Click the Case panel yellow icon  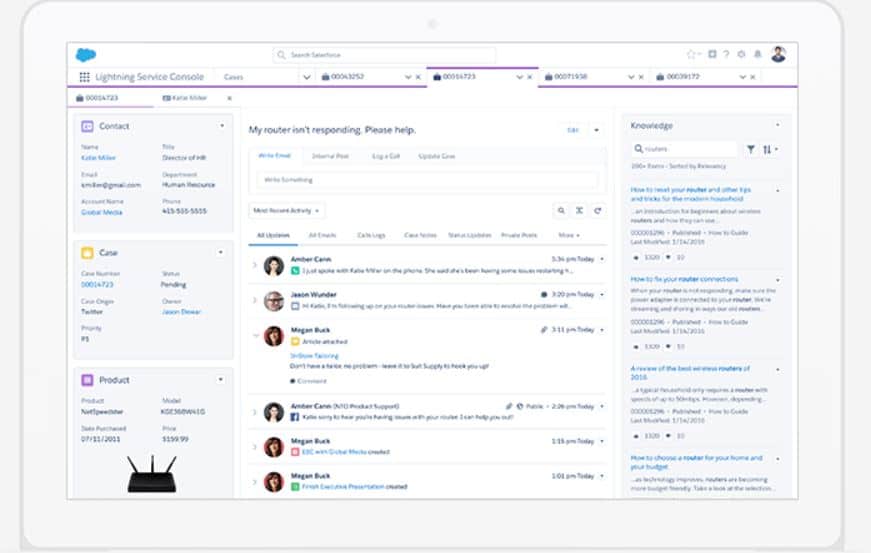click(87, 253)
